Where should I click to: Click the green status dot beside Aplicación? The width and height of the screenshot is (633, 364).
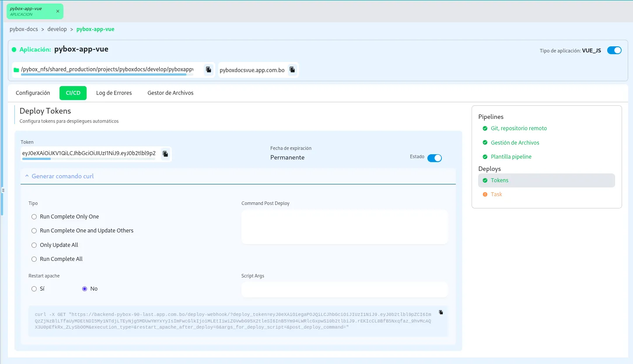pos(14,50)
